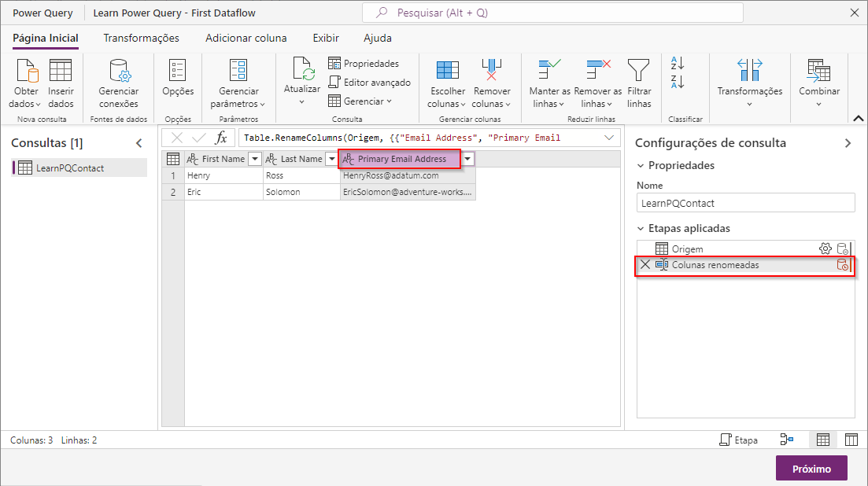Click the cell containing Henry
The image size is (868, 486).
point(223,176)
